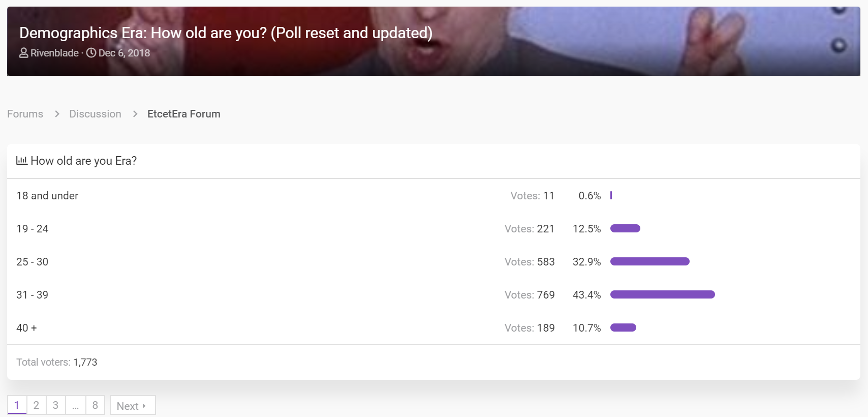The height and width of the screenshot is (417, 868).
Task: Click the Next page button
Action: (133, 405)
